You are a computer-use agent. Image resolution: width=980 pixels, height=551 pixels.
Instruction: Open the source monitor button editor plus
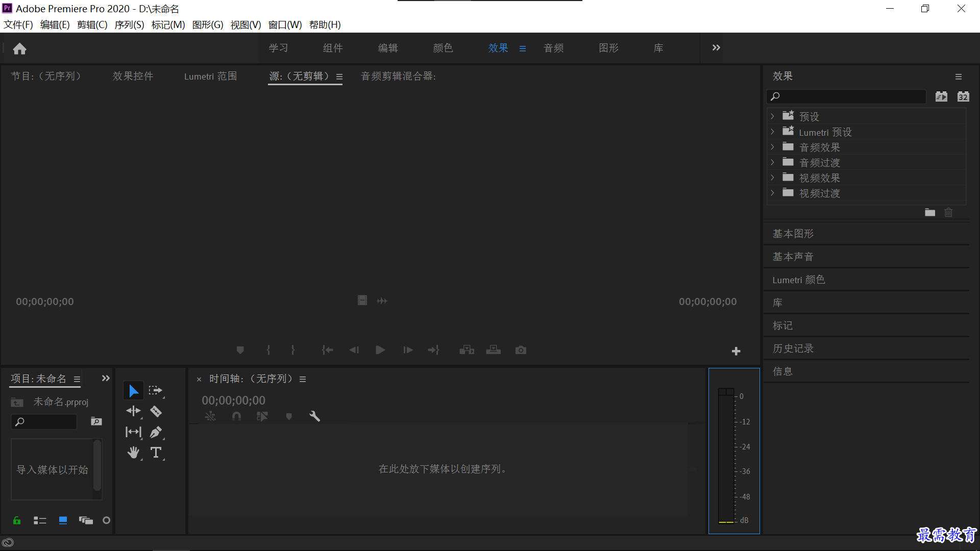point(736,351)
